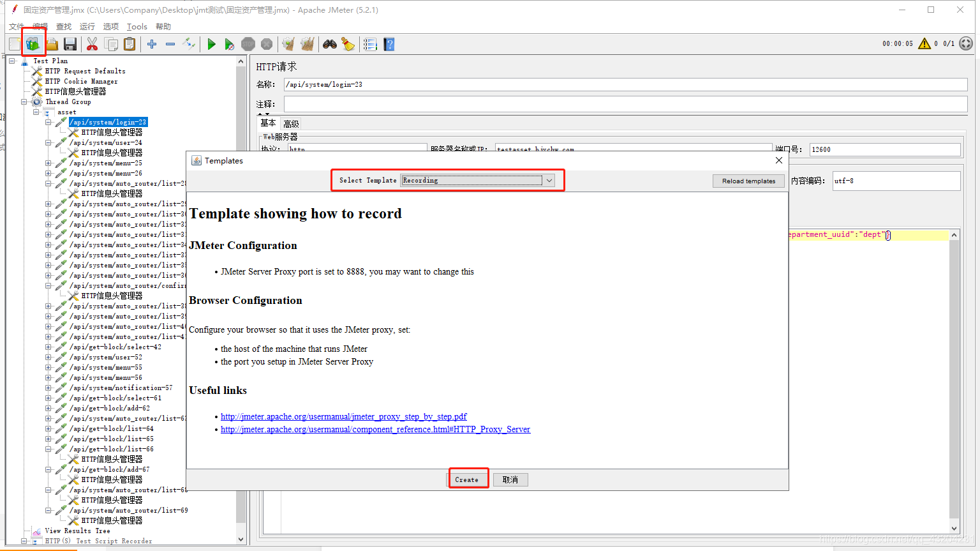This screenshot has height=551, width=980.
Task: Select /api/get-block/list-64 tree item
Action: (112, 428)
